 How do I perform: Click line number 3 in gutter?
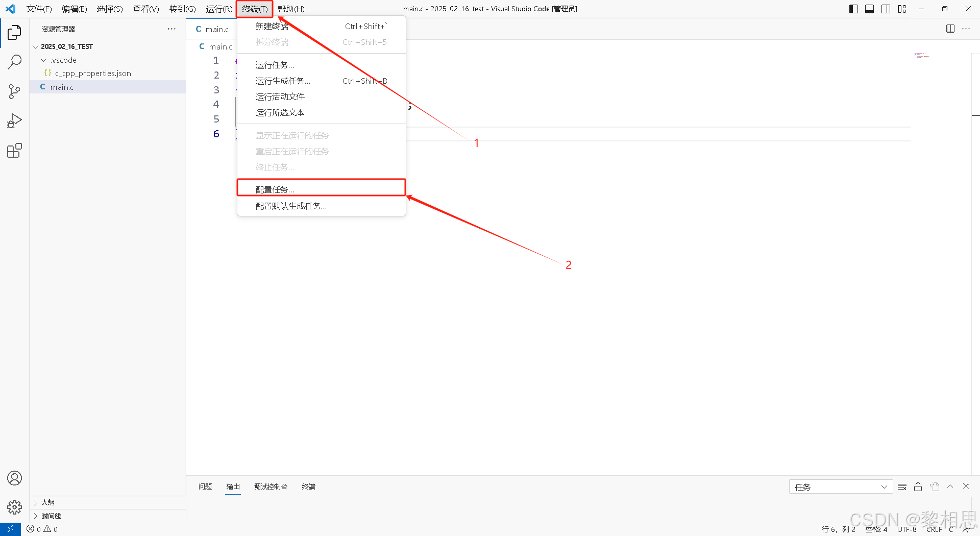click(x=216, y=90)
